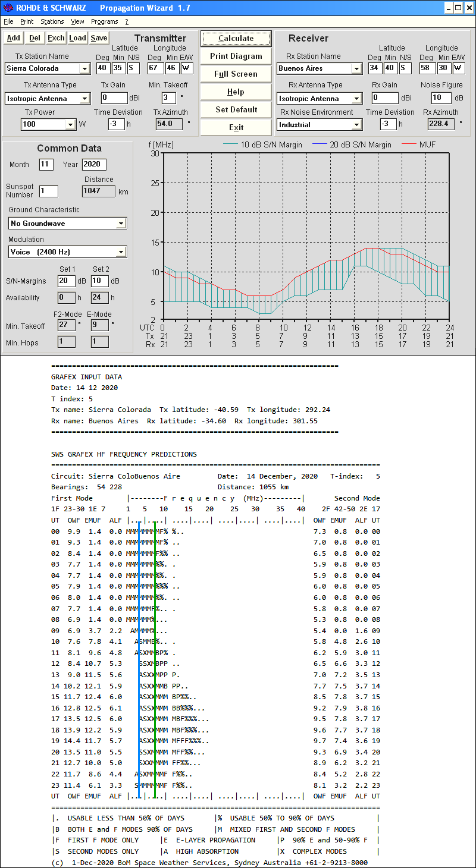Select the S/N-Margins Set 2 field
The width and height of the screenshot is (476, 868).
pos(100,281)
